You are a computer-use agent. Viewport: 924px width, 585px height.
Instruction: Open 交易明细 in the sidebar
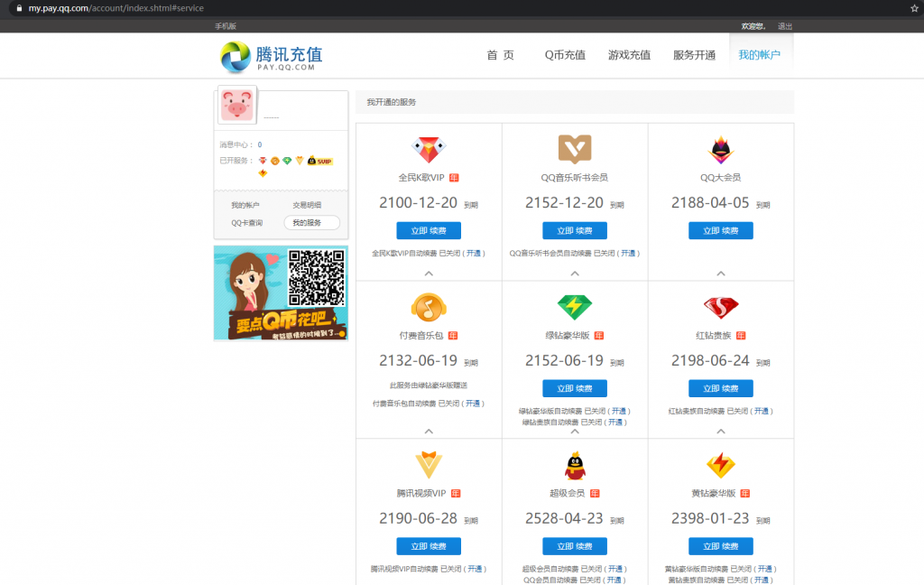click(307, 205)
